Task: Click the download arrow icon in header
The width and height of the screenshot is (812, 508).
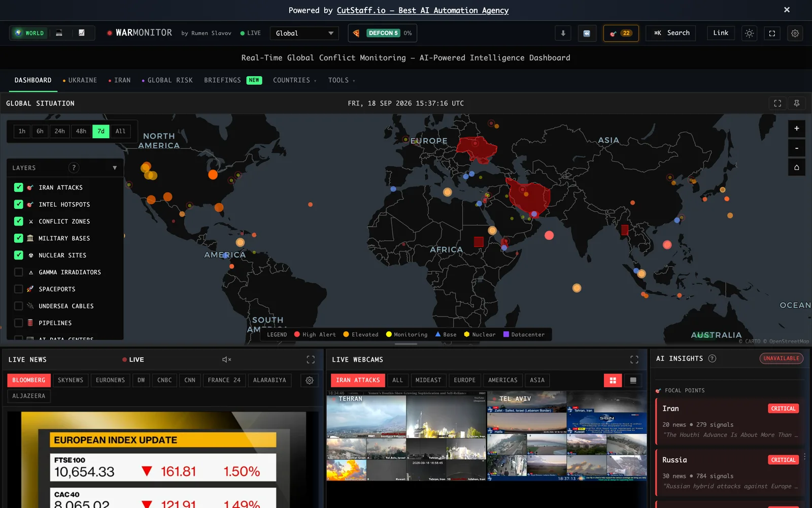Action: click(563, 33)
